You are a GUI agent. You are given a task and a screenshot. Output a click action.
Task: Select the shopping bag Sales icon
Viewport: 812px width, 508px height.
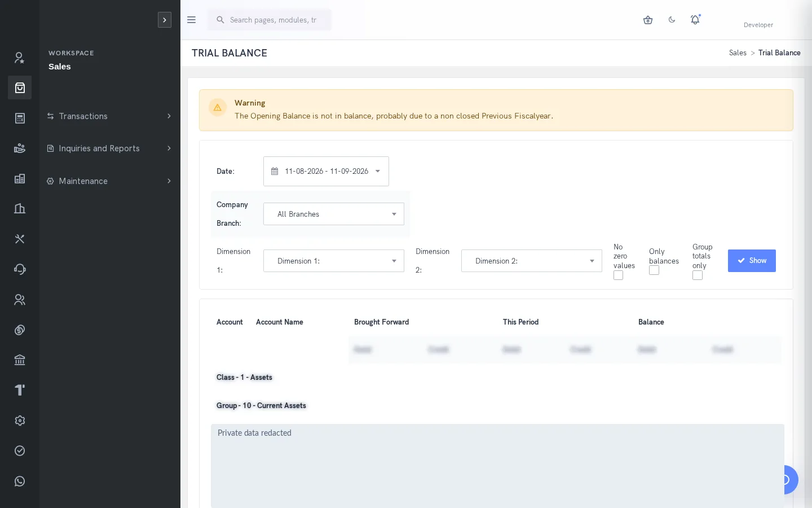20,87
